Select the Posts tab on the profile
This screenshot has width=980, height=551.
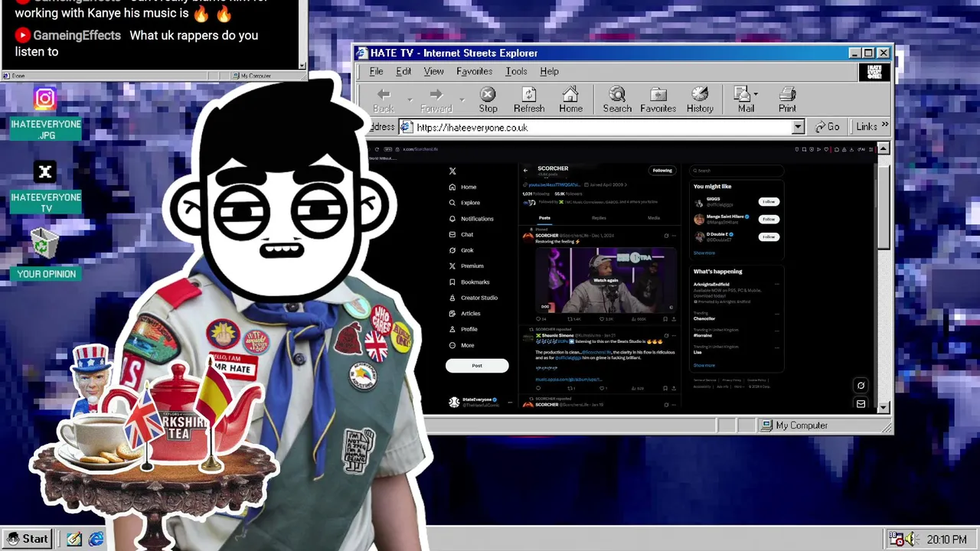coord(544,218)
